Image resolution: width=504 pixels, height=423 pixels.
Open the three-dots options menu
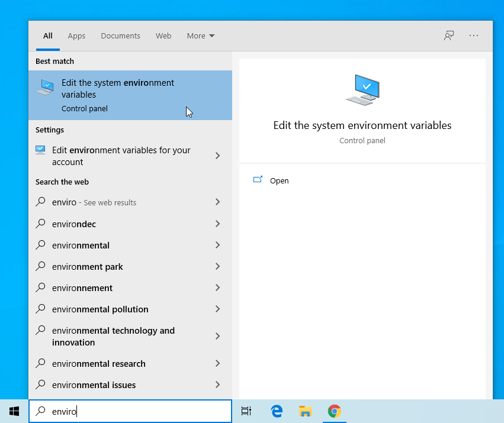tap(474, 35)
